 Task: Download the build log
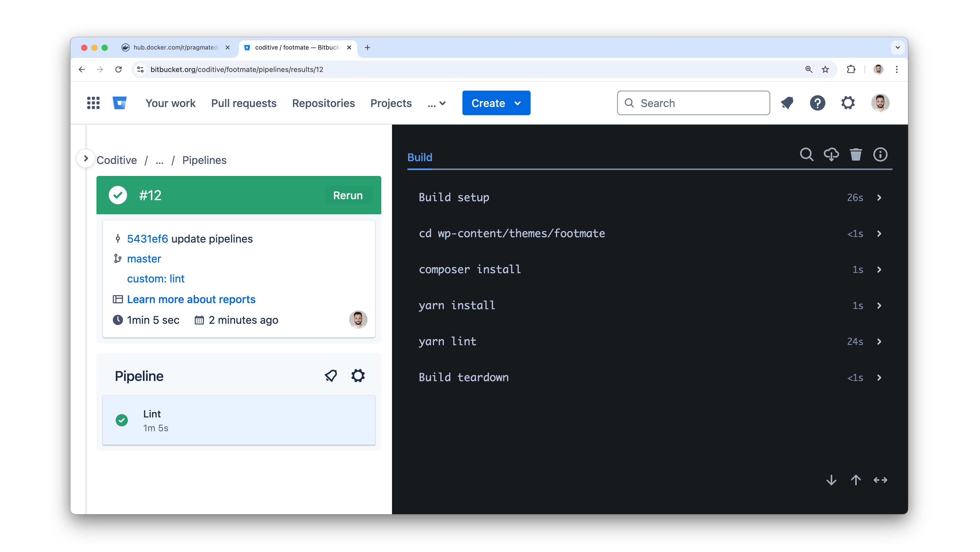pyautogui.click(x=831, y=154)
